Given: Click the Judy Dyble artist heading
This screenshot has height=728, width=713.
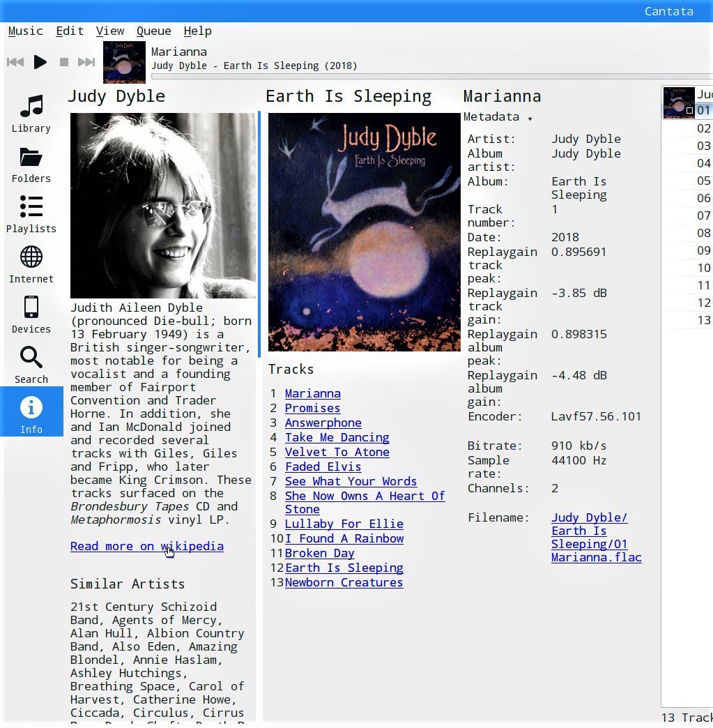Looking at the screenshot, I should [116, 96].
